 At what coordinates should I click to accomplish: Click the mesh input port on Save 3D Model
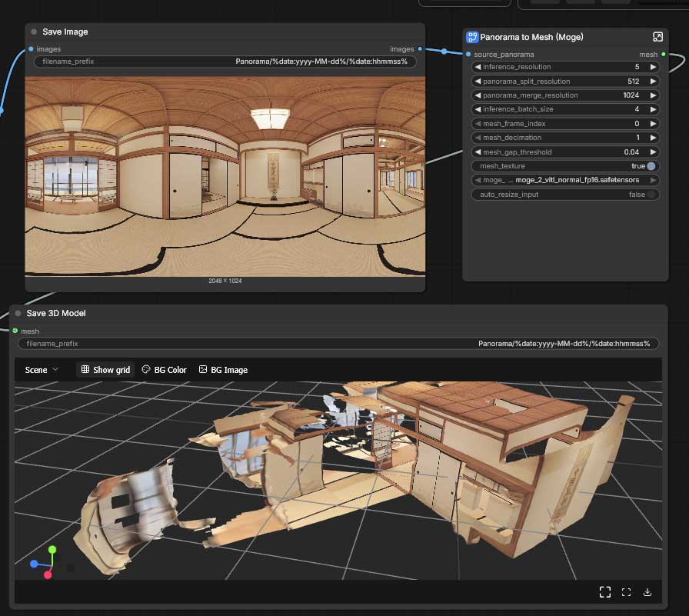15,331
